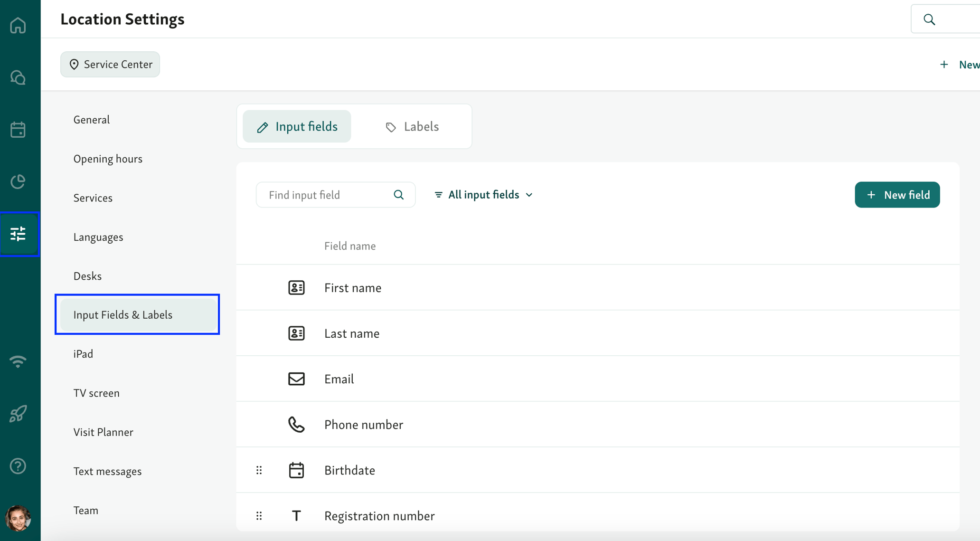Viewport: 980px width, 541px height.
Task: Click the Birthdate calendar field icon
Action: (x=296, y=470)
